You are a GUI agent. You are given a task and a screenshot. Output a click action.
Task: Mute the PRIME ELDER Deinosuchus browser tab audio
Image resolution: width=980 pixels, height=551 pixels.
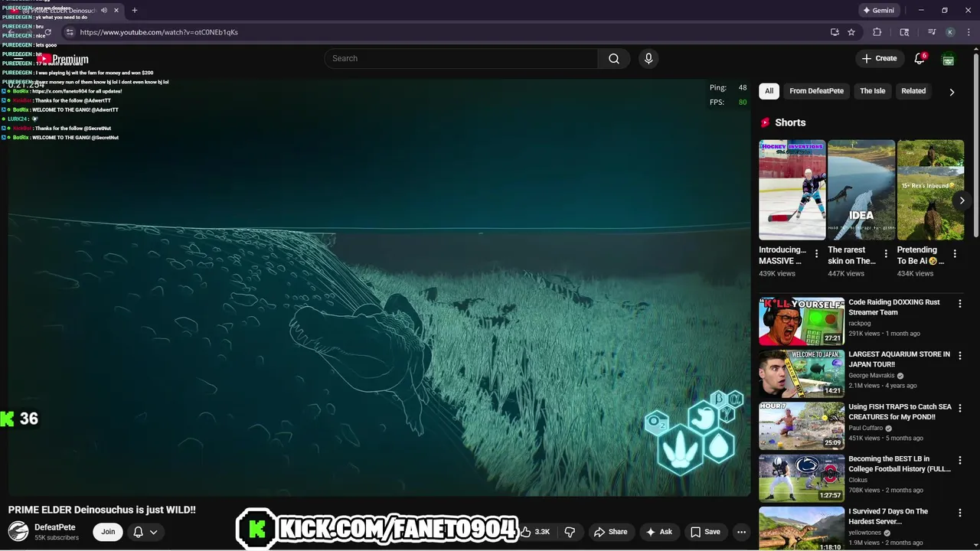coord(104,11)
